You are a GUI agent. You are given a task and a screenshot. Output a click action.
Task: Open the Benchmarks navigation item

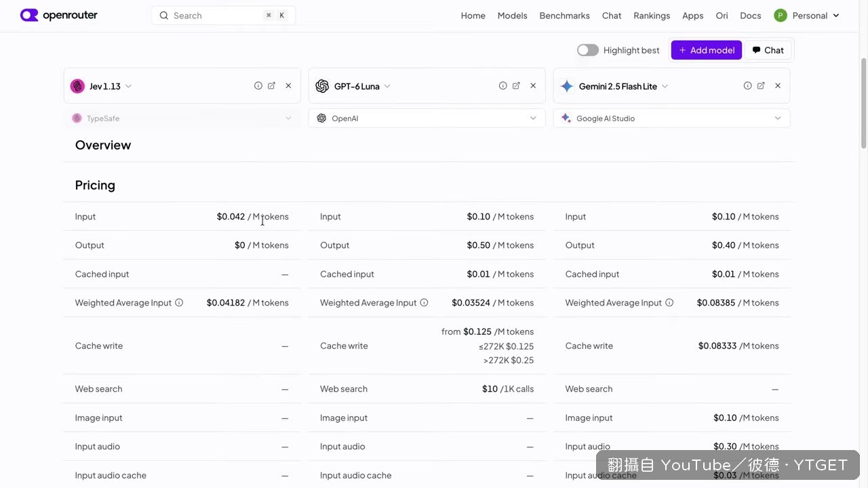click(564, 16)
